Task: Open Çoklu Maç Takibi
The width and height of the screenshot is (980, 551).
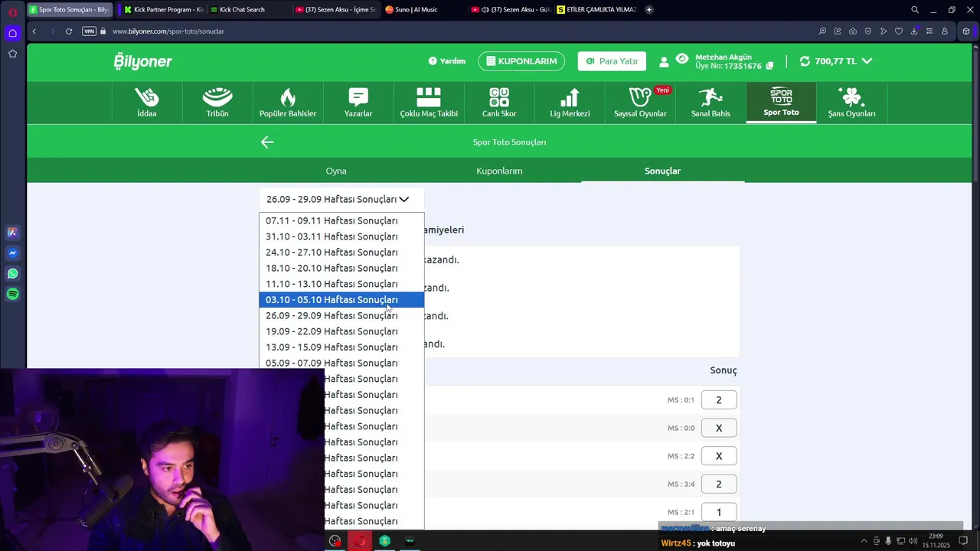Action: [x=429, y=103]
